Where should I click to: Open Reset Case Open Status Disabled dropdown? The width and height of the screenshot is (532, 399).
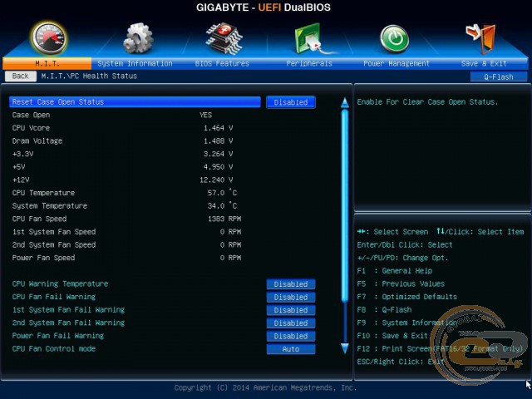[x=291, y=102]
